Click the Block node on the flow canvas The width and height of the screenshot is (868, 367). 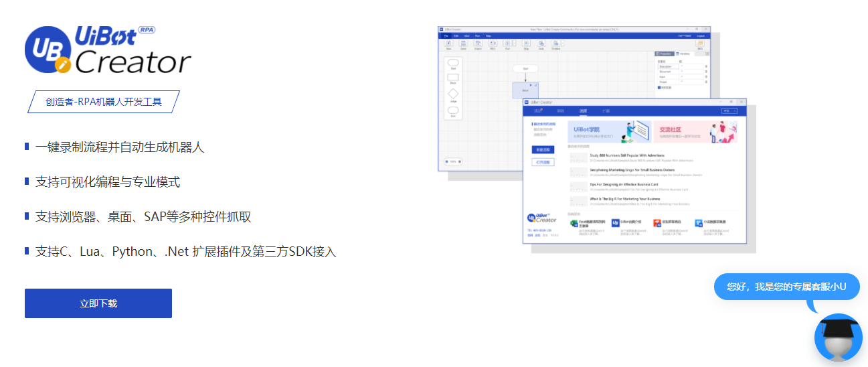[525, 90]
